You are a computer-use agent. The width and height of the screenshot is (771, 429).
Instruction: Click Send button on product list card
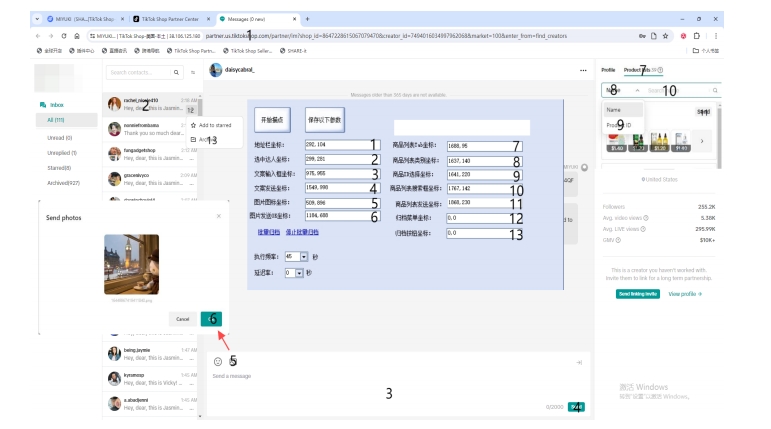coord(703,112)
